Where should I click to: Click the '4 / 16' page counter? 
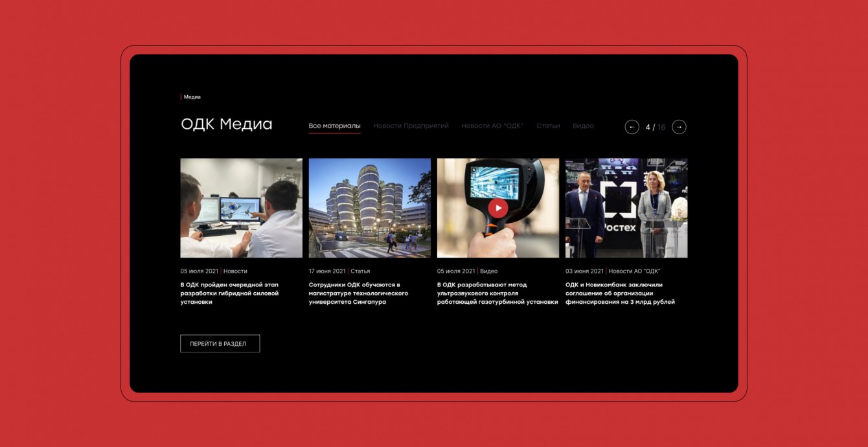(x=656, y=127)
